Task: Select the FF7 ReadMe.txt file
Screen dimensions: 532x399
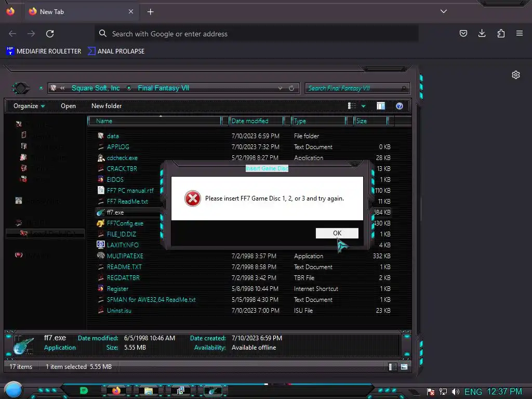Action: 127,202
